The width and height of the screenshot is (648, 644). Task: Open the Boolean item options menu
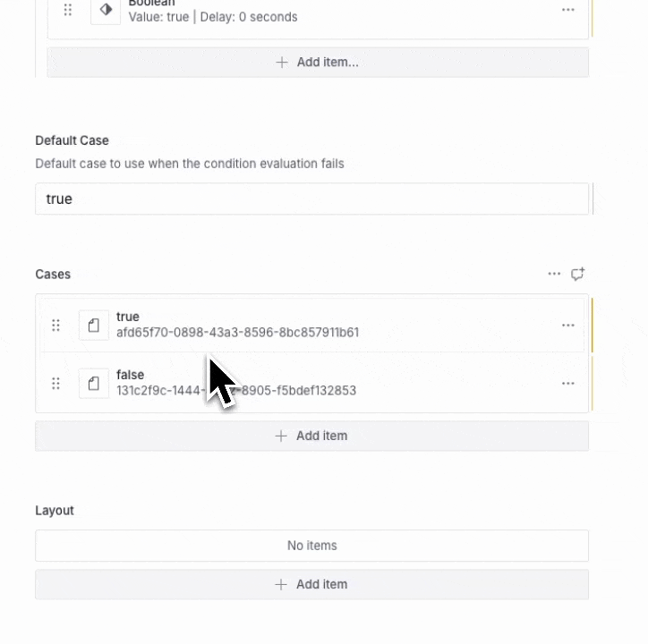(568, 10)
